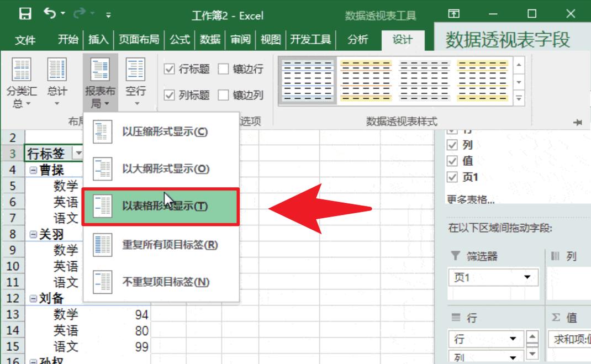The image size is (591, 364).
Task: Select 以大纲形式显示(O) layout option
Action: pos(161,169)
